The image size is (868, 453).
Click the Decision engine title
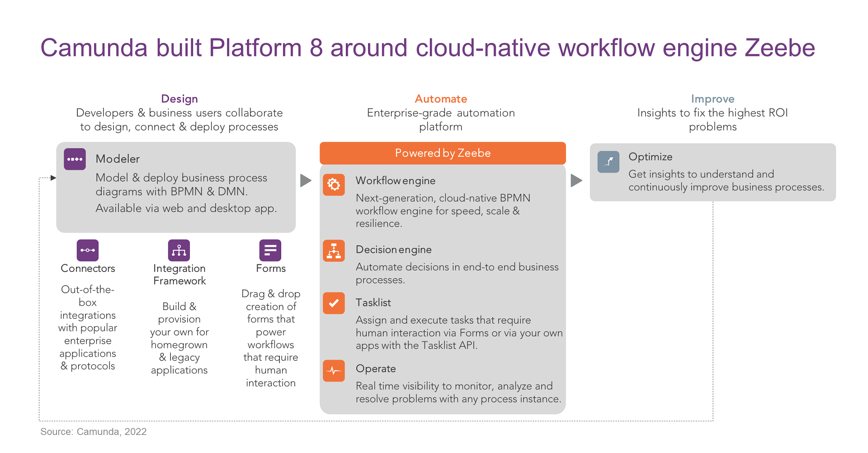point(394,250)
